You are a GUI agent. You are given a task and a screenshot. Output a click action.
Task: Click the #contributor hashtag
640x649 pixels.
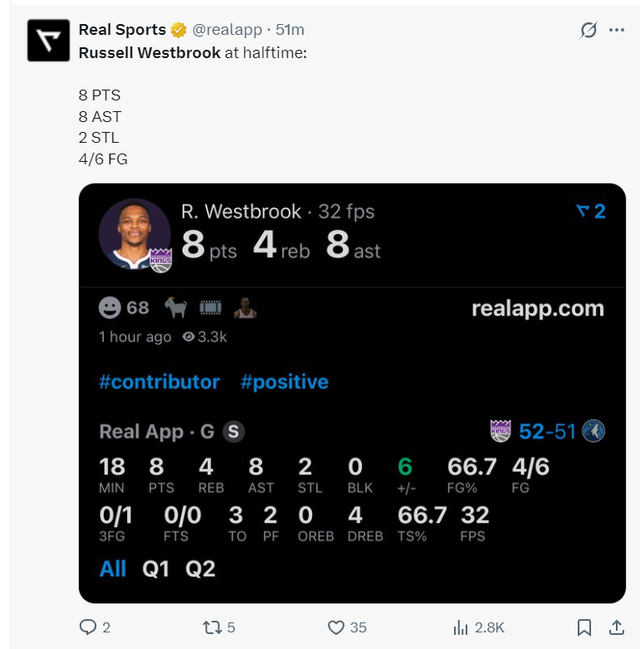tap(159, 382)
